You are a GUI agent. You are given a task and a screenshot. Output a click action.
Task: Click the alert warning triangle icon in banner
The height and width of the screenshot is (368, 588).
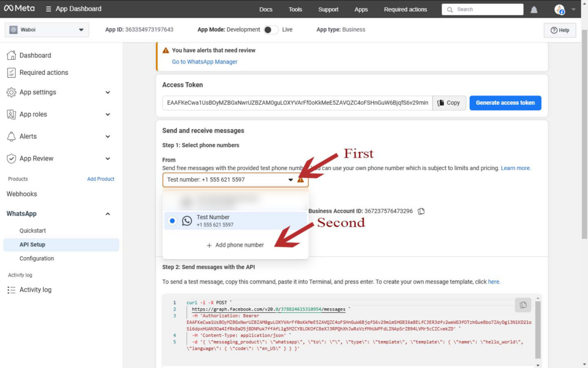(x=166, y=51)
